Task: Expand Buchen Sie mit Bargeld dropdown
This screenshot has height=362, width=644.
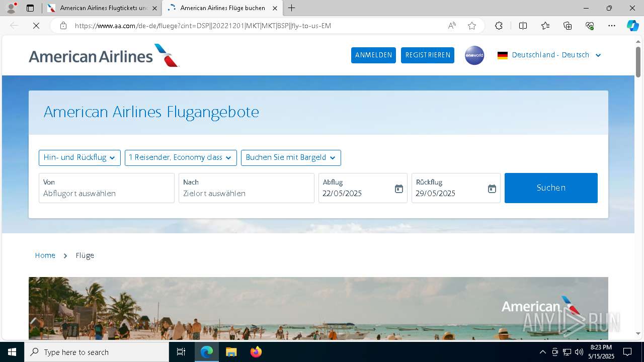Action: click(x=291, y=157)
